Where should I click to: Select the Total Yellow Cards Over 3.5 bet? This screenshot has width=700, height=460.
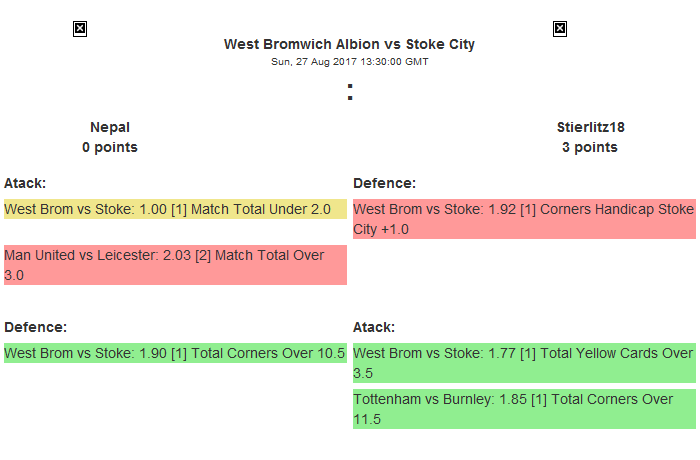524,363
